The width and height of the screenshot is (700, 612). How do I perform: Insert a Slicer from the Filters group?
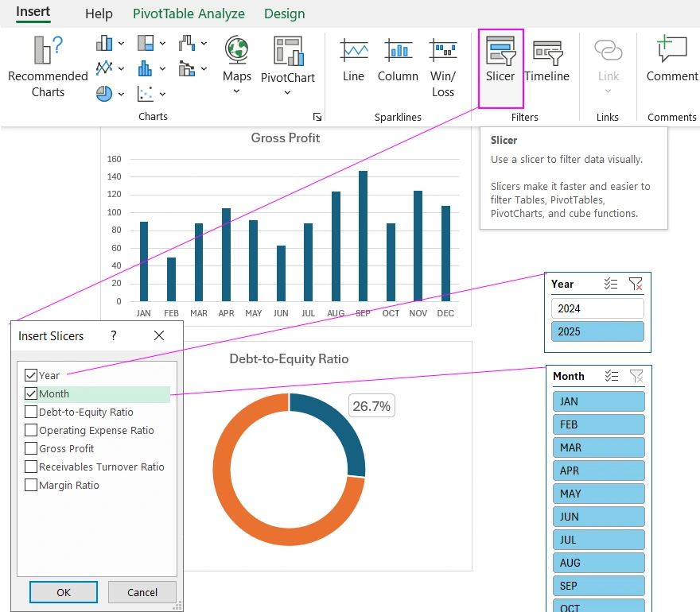[x=500, y=64]
